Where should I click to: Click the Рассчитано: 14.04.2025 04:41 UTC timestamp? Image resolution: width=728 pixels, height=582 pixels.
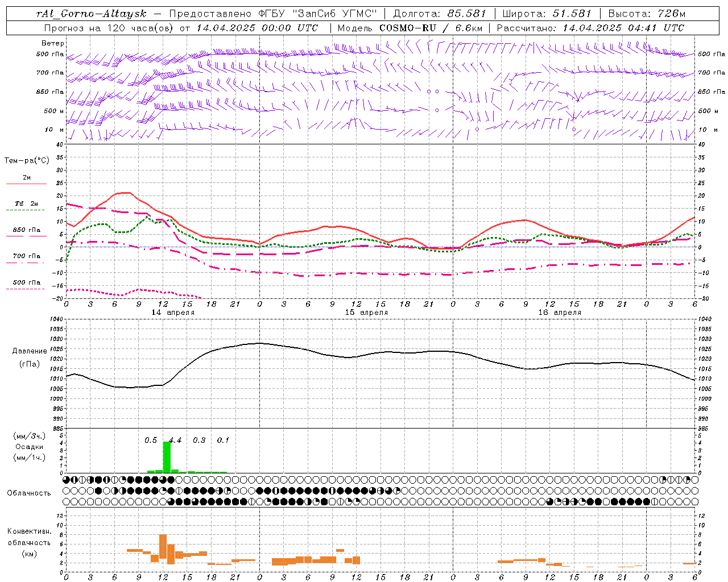[x=590, y=28]
